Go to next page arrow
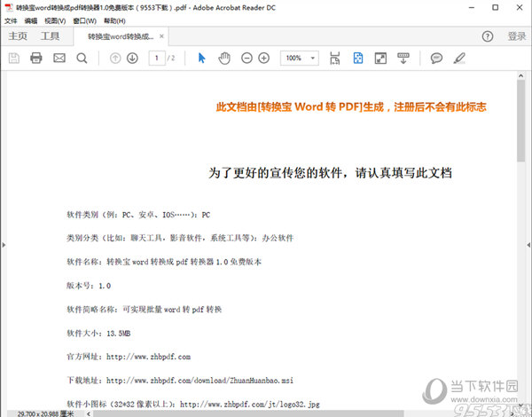532x417 pixels. [x=132, y=58]
